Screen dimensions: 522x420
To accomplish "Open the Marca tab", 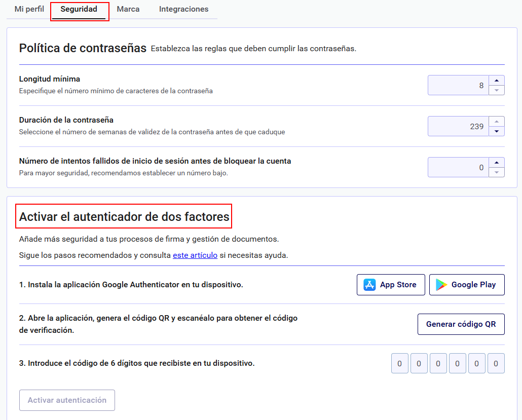I will tap(128, 9).
